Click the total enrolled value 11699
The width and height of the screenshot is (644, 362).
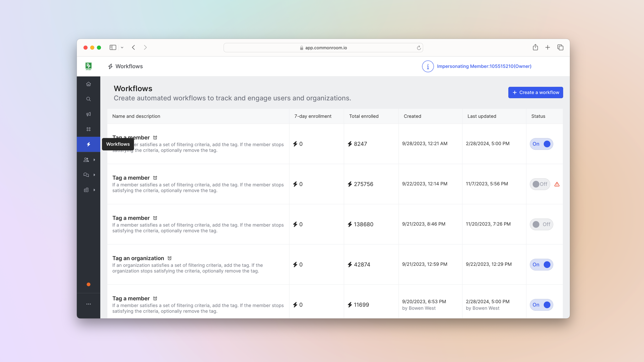click(x=361, y=305)
